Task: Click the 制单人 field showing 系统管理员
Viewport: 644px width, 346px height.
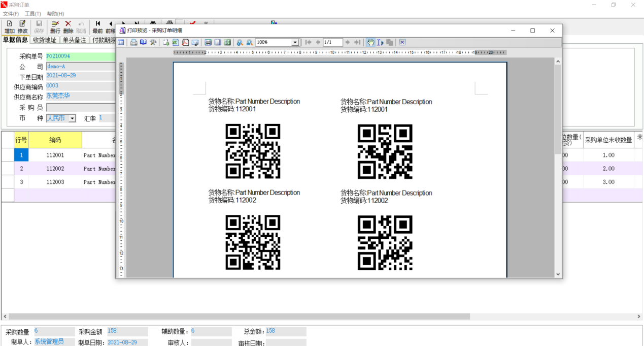Action: pos(54,342)
